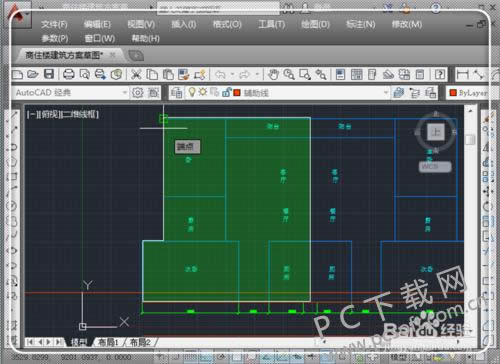Open the 修改(M) menu
This screenshot has width=500, height=364.
pyautogui.click(x=407, y=24)
